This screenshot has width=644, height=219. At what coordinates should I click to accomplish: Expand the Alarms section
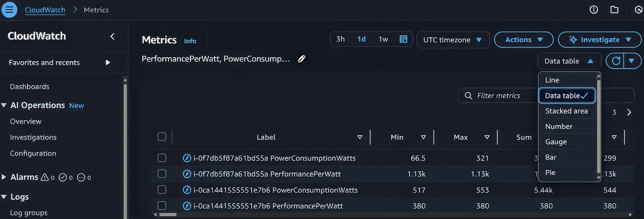[5, 177]
